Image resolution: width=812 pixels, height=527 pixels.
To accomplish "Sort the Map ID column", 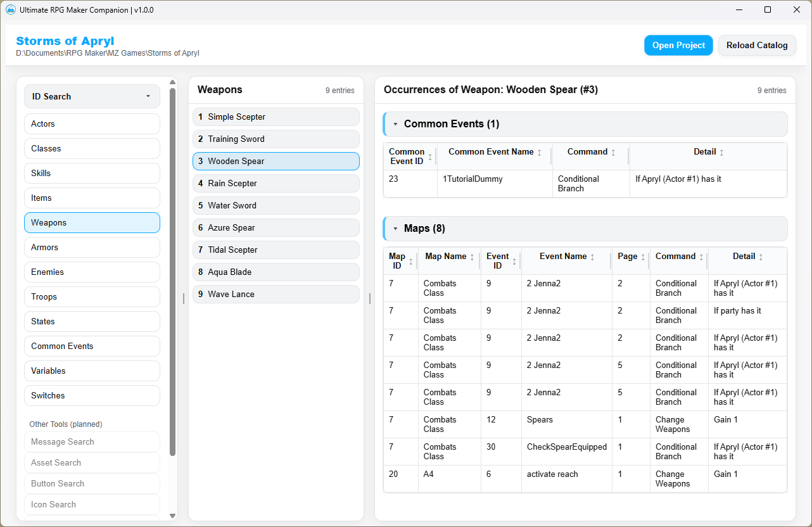I will click(x=411, y=262).
